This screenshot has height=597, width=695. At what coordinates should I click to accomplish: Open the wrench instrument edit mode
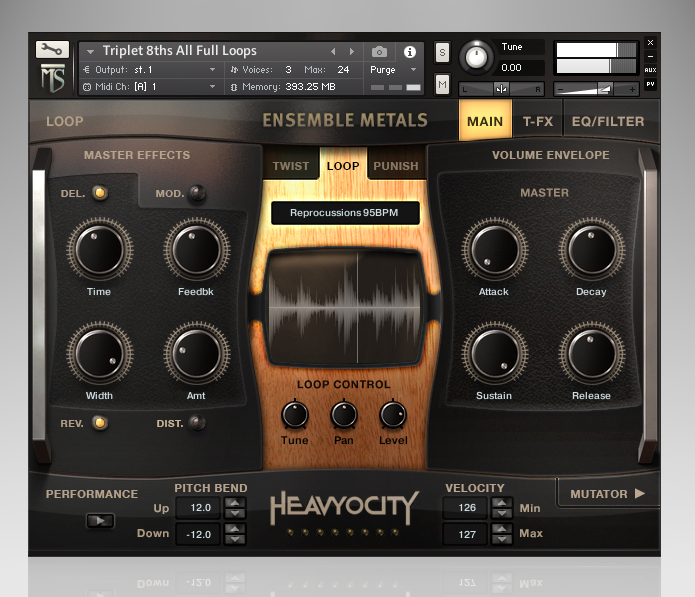[x=52, y=49]
